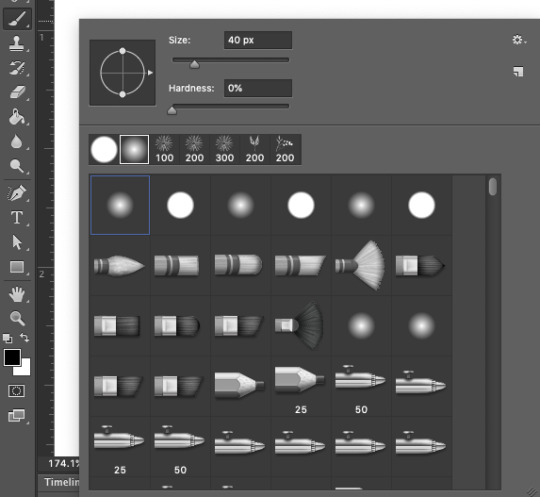The height and width of the screenshot is (497, 540).
Task: Select the recent 300 grass brush
Action: [x=225, y=149]
